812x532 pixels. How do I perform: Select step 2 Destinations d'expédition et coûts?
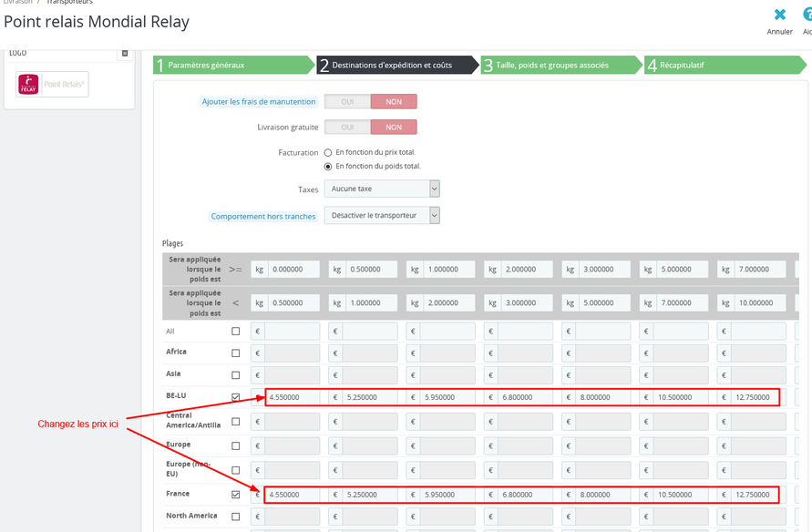397,66
